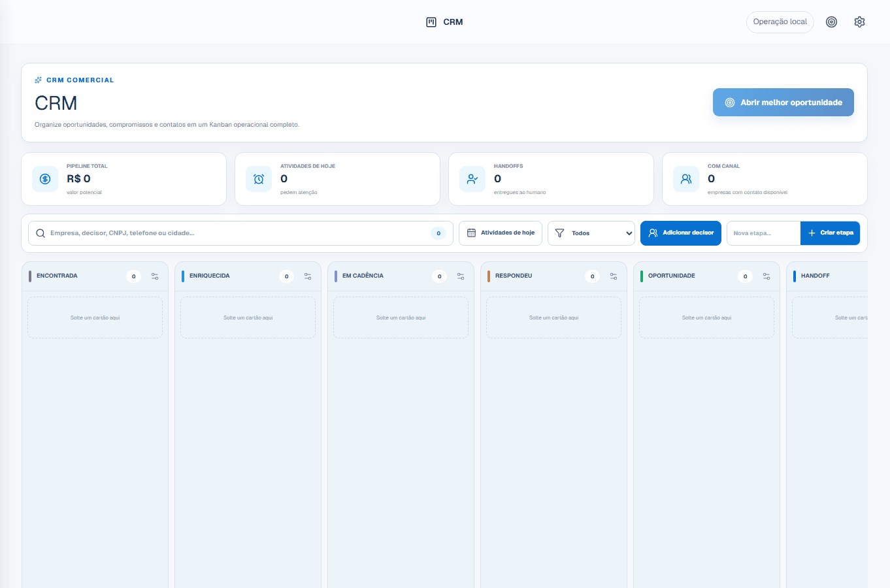Image resolution: width=890 pixels, height=588 pixels.
Task: Click the RESPONDEU column title
Action: [x=514, y=276]
